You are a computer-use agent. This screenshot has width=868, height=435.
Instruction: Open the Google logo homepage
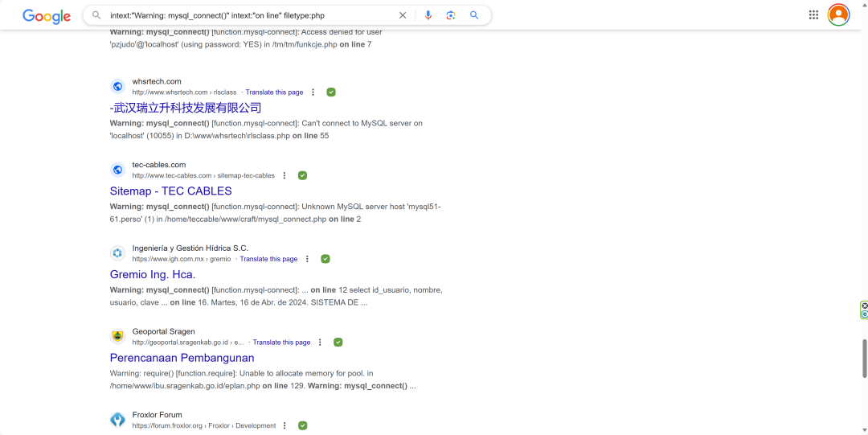click(47, 16)
